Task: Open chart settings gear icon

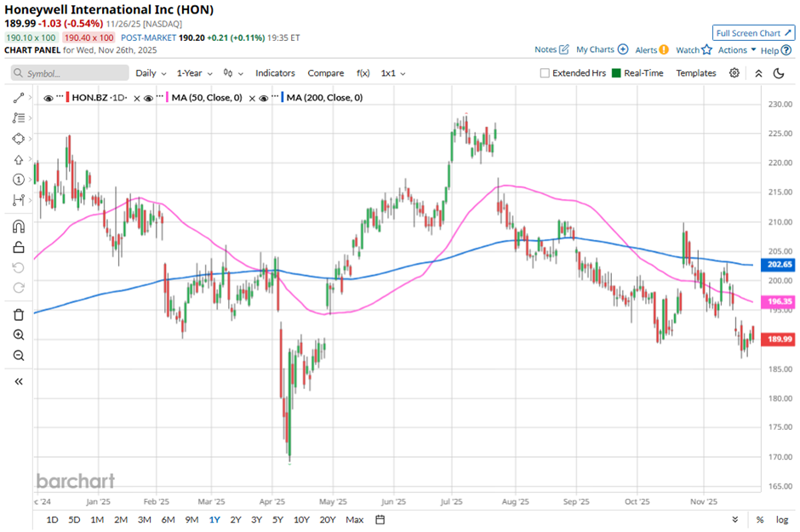Action: (734, 73)
